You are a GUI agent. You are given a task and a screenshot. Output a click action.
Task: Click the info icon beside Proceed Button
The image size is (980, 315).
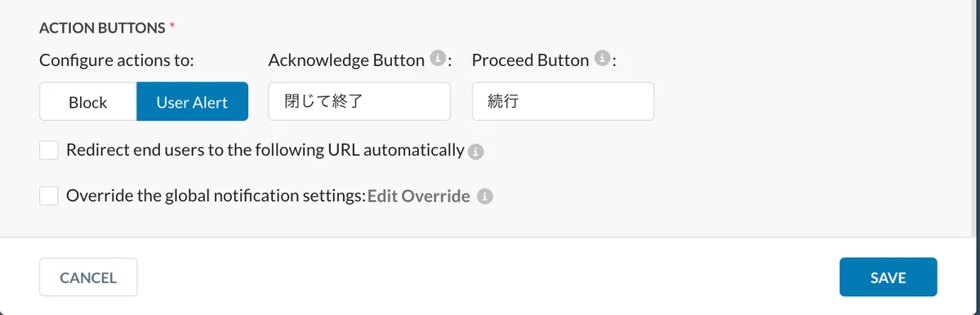(603, 59)
